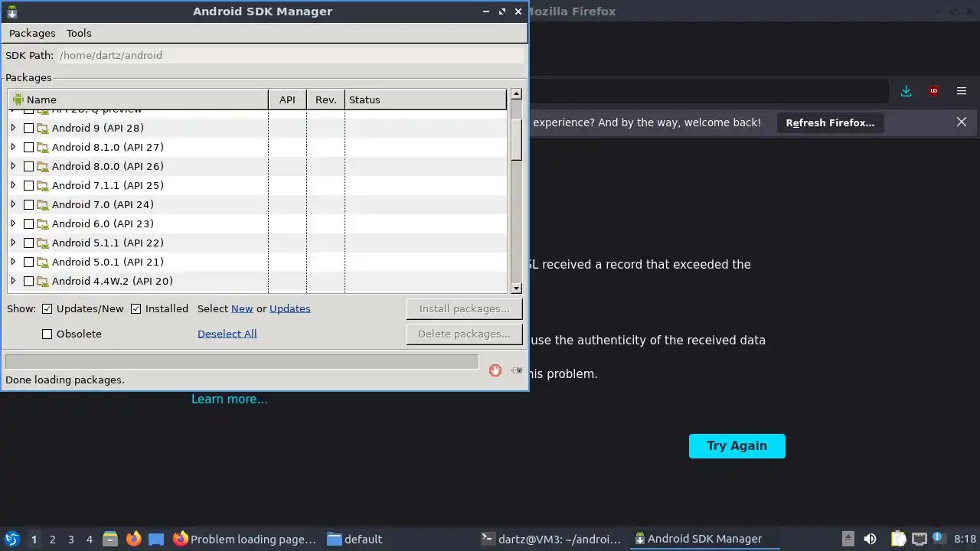The height and width of the screenshot is (551, 980).
Task: Check the Android 7.1.1 (API 25) checkbox
Action: (28, 186)
